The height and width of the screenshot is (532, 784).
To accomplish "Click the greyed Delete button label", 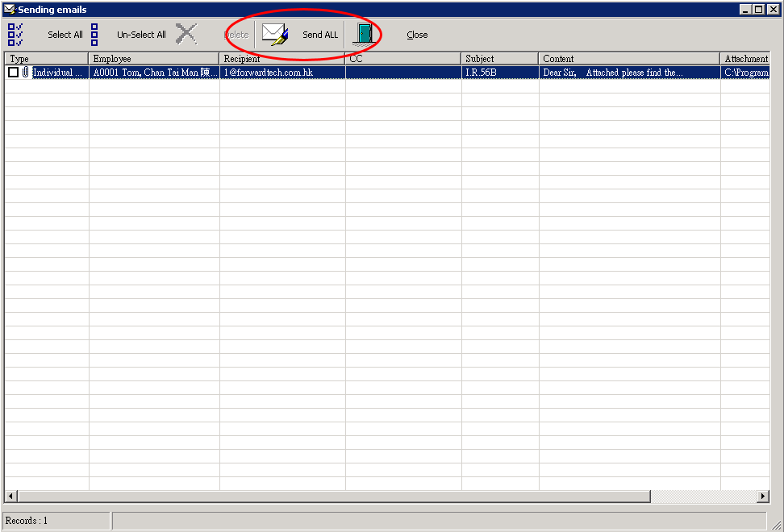I will (x=236, y=35).
